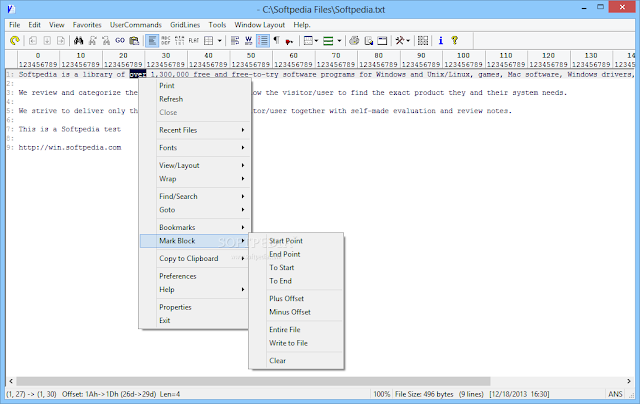Click the window layout icon

[382, 40]
